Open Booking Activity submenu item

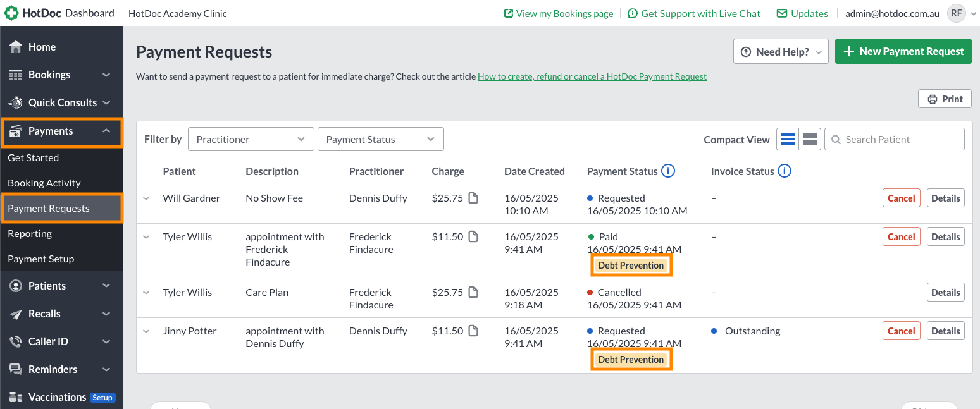coord(61,183)
